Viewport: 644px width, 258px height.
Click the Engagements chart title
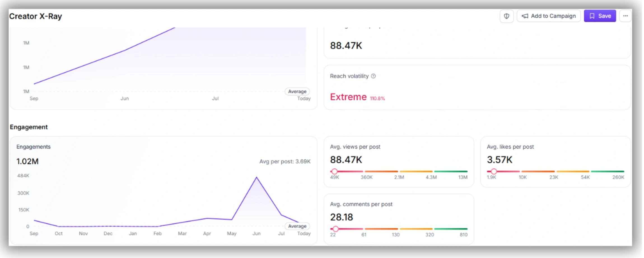[x=33, y=147]
